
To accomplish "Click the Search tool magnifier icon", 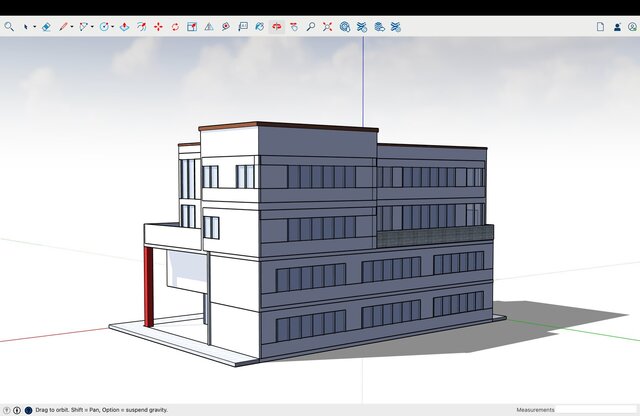I will click(9, 27).
